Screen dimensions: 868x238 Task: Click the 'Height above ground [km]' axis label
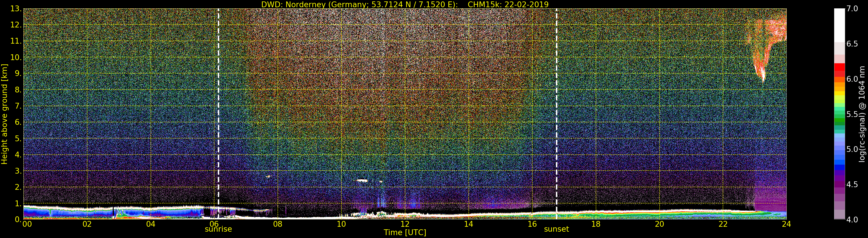tap(4, 114)
